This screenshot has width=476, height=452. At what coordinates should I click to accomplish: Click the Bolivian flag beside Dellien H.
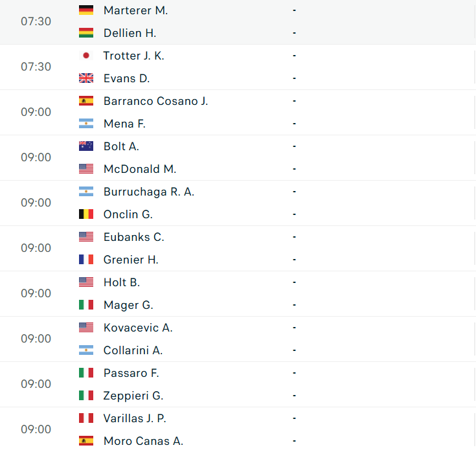click(85, 33)
